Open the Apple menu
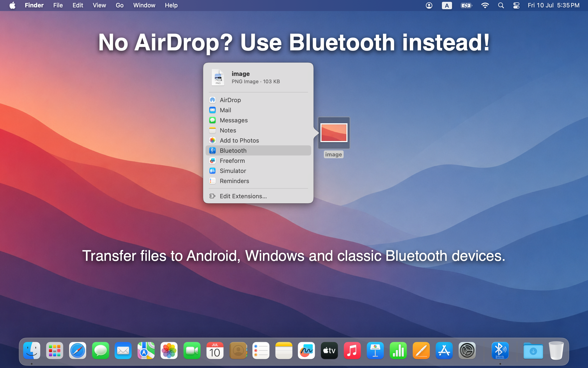This screenshot has height=368, width=588. point(12,5)
